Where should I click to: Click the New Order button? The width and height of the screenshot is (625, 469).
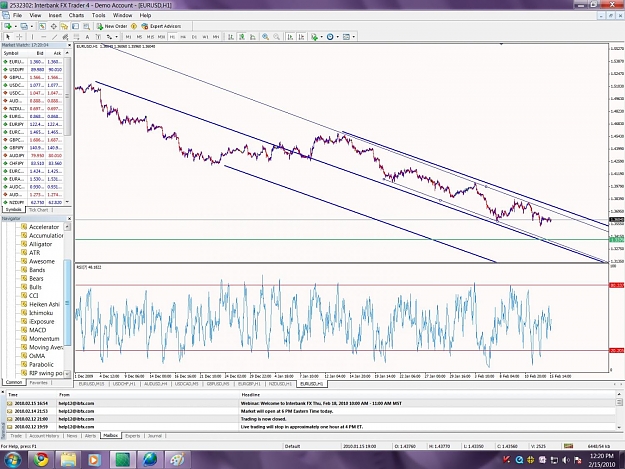112,26
